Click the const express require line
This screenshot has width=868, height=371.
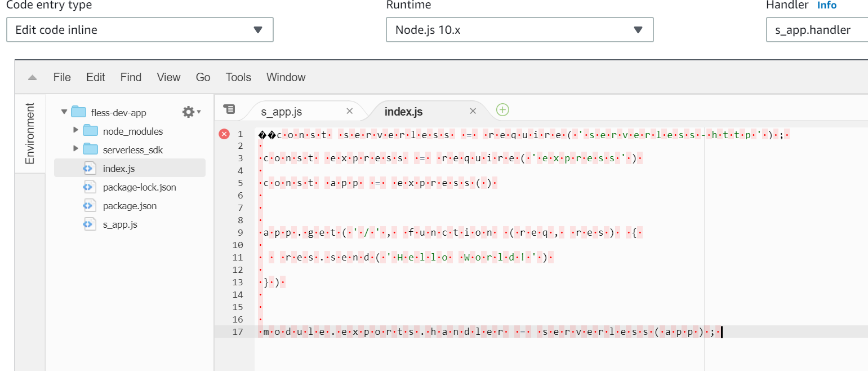coord(450,158)
